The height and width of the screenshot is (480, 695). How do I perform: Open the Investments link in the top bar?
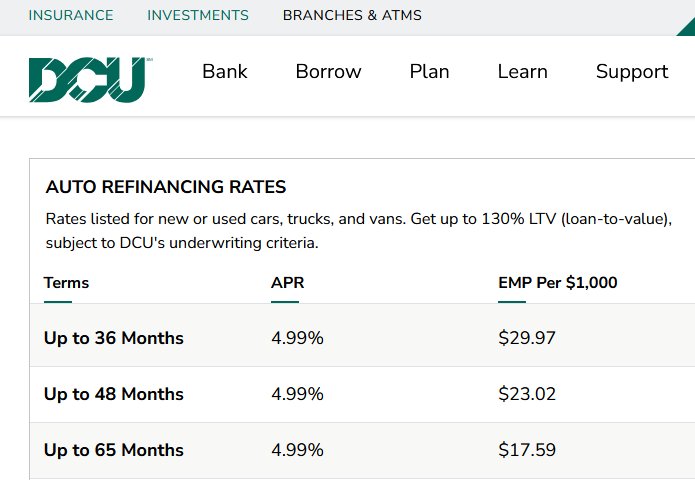tap(198, 15)
